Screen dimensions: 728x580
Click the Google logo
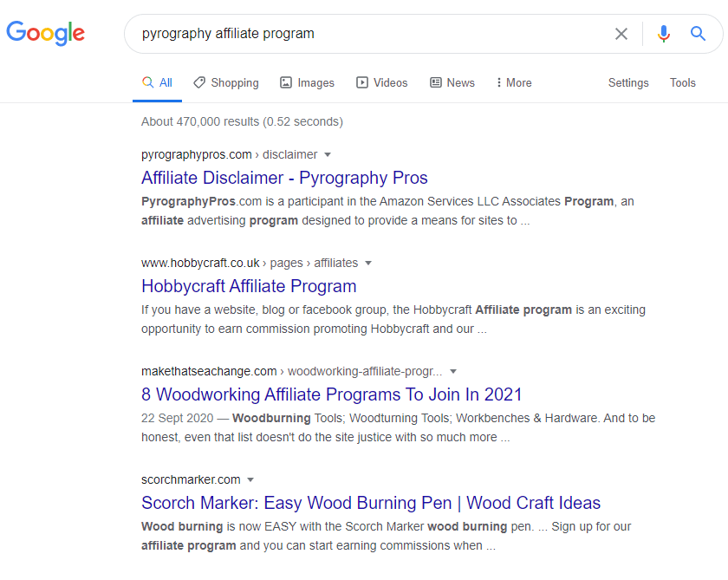(45, 33)
